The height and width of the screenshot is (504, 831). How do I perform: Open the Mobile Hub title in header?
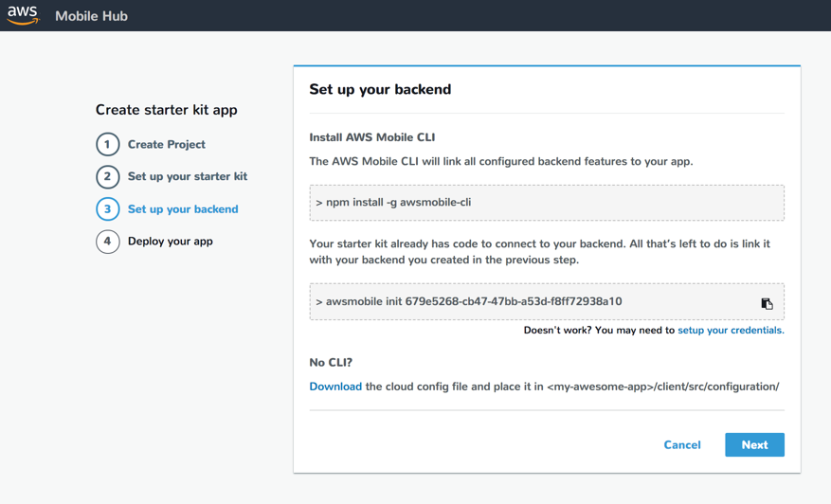pos(91,16)
